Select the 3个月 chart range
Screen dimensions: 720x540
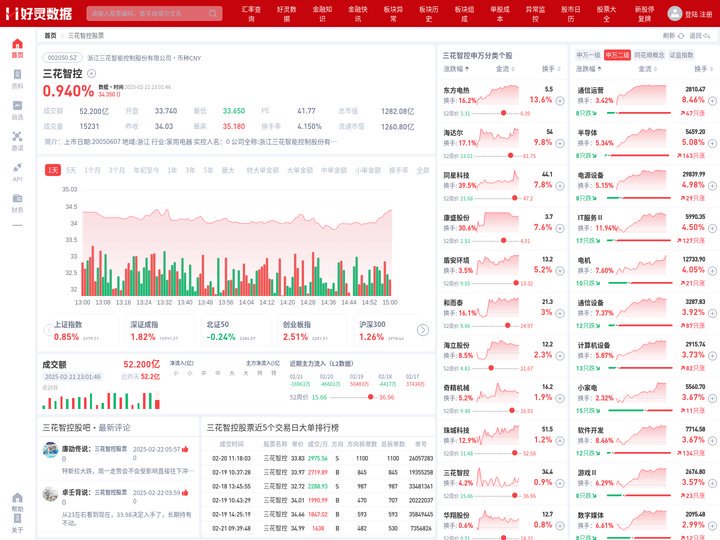(x=117, y=170)
